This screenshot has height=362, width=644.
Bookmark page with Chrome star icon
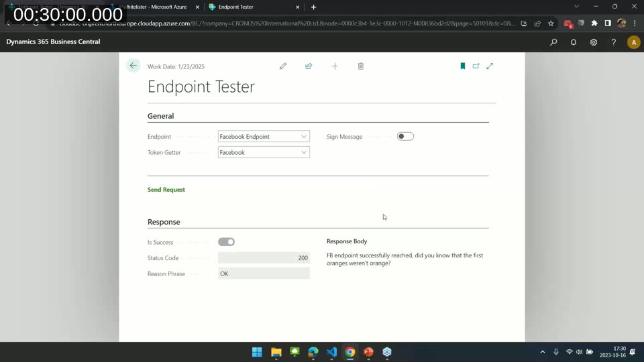tap(551, 23)
